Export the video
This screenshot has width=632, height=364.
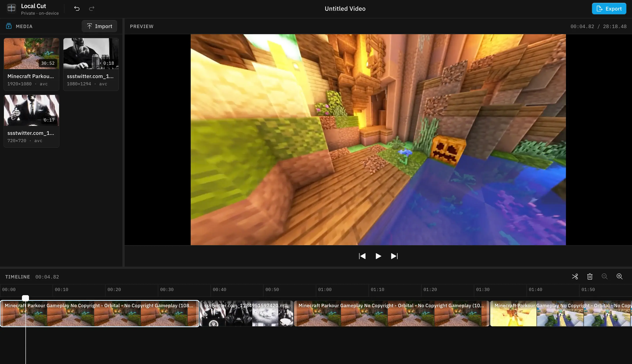pos(609,9)
